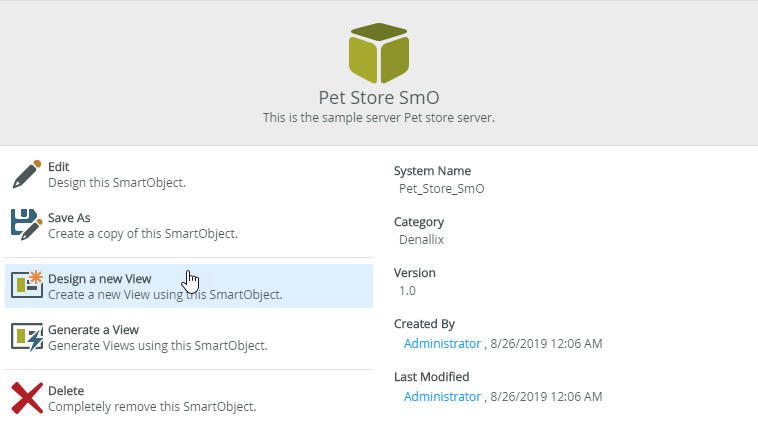Select Delete to remove SmartObject
The width and height of the screenshot is (758, 435).
pyautogui.click(x=66, y=391)
